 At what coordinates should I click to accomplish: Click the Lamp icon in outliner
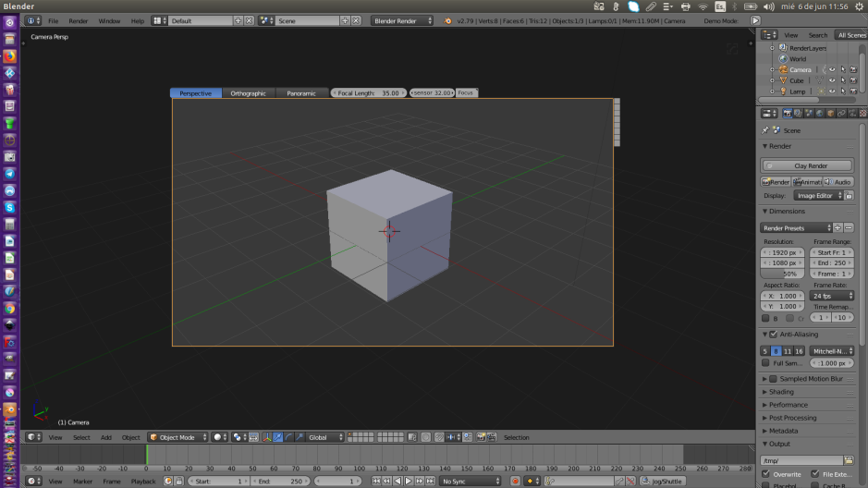[x=783, y=91]
